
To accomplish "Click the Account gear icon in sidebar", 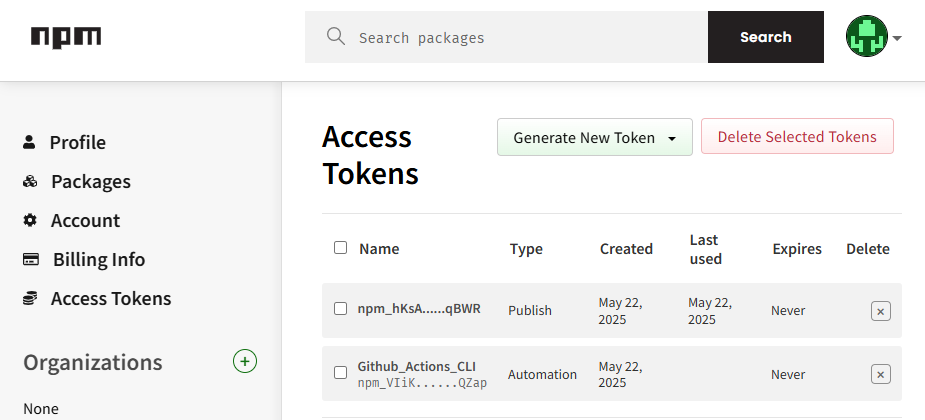I will [x=30, y=220].
